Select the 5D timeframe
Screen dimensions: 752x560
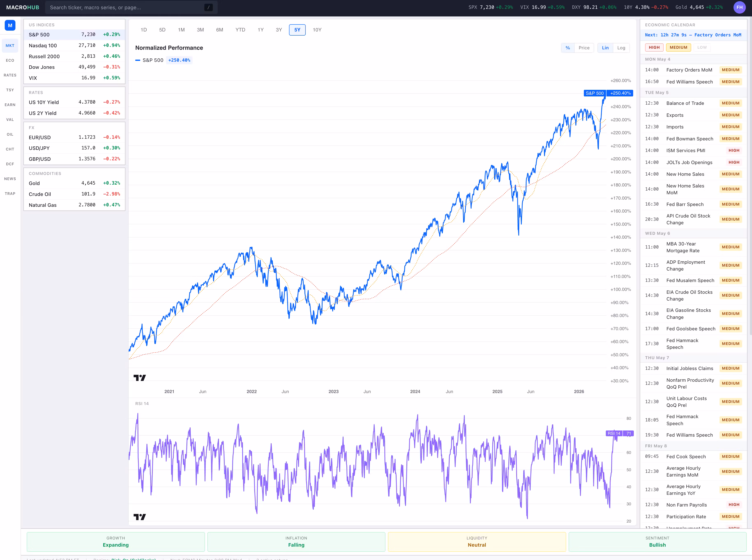pos(162,30)
